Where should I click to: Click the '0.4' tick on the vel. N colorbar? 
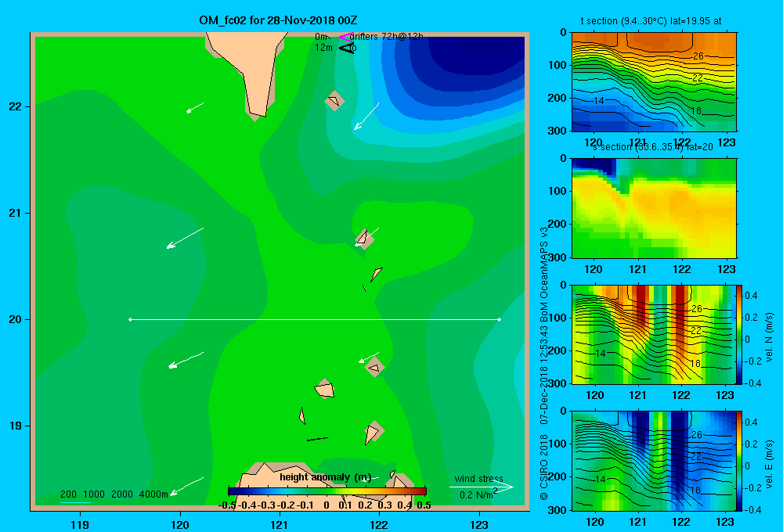tap(751, 296)
